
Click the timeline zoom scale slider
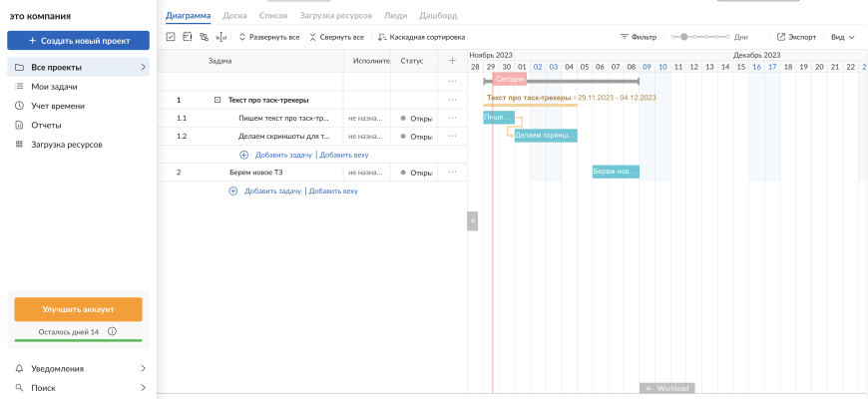[x=684, y=37]
